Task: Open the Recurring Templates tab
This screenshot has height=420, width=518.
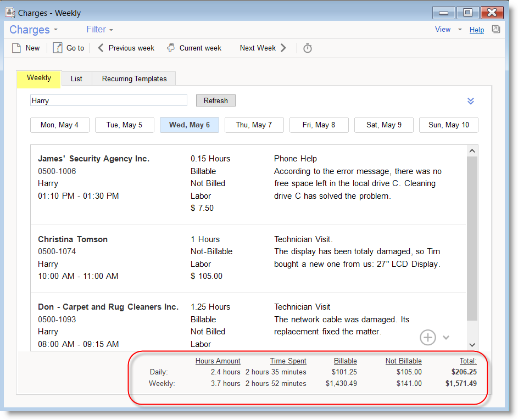Action: [134, 79]
